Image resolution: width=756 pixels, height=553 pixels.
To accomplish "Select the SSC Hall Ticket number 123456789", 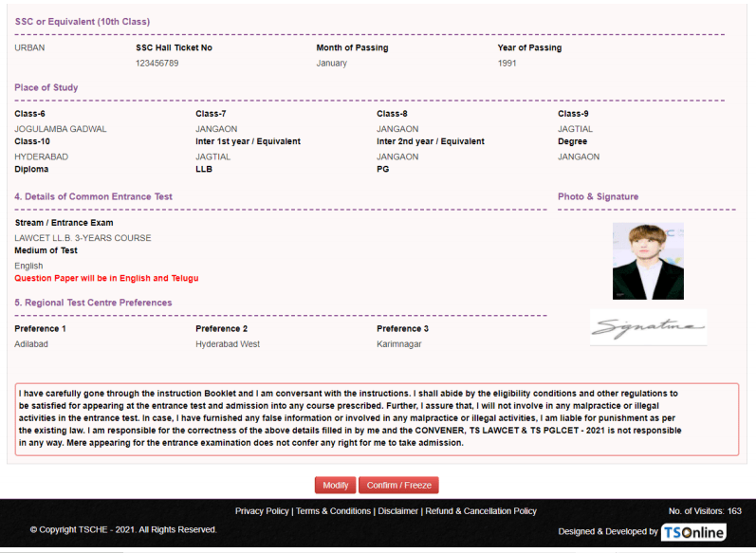I will point(157,64).
